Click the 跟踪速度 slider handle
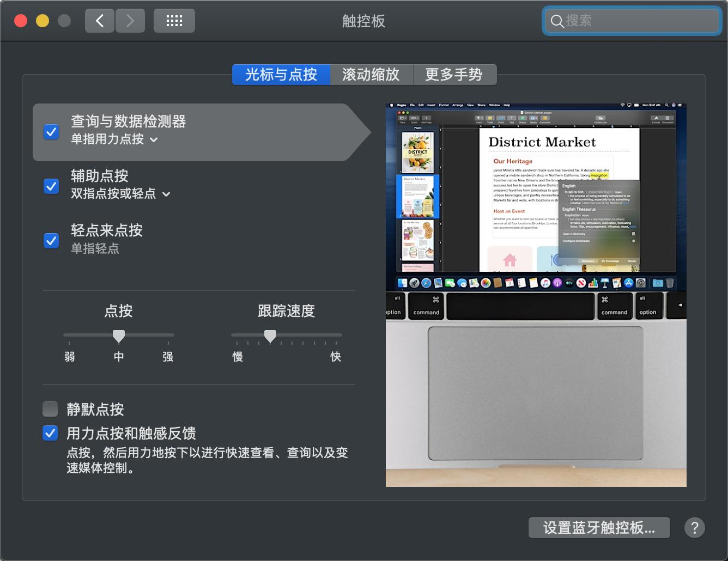The height and width of the screenshot is (561, 728). (270, 336)
